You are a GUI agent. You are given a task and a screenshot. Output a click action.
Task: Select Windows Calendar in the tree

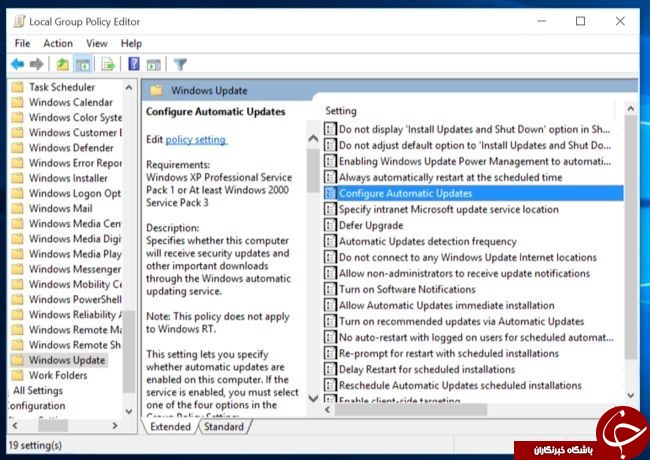71,102
